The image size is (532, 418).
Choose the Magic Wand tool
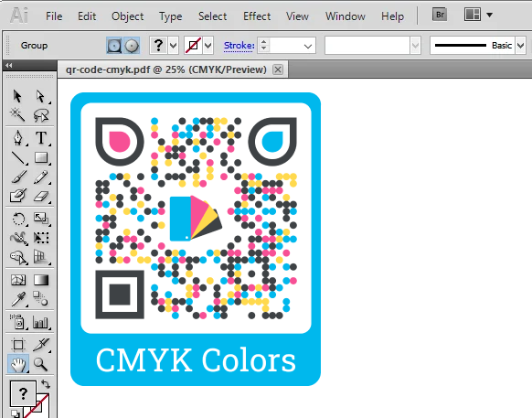point(17,114)
